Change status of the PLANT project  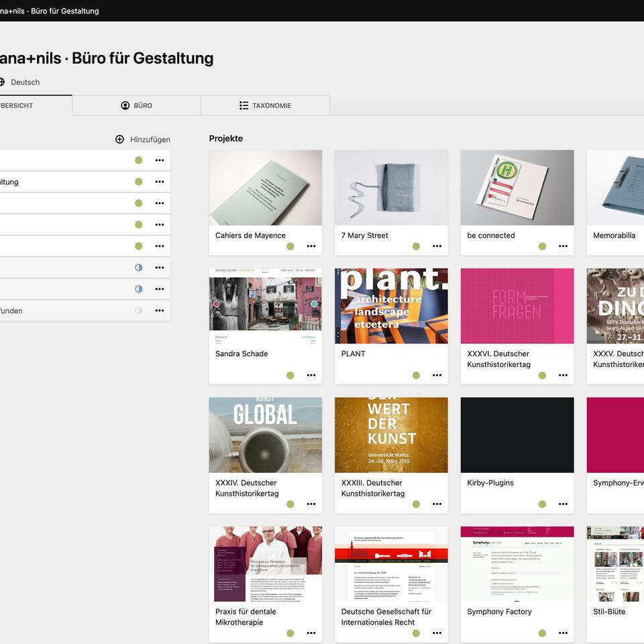[416, 376]
